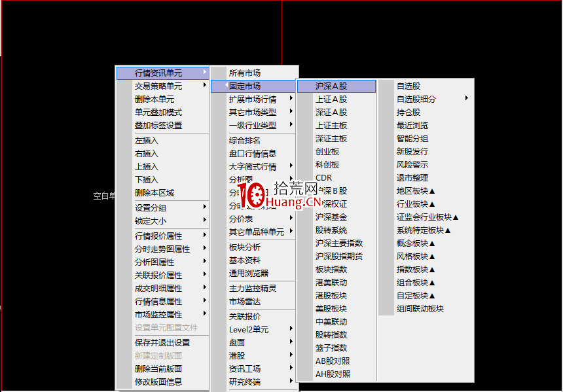Image resolution: width=563 pixels, height=392 pixels.
Task: Select 市场雷达 entry
Action: click(x=253, y=302)
